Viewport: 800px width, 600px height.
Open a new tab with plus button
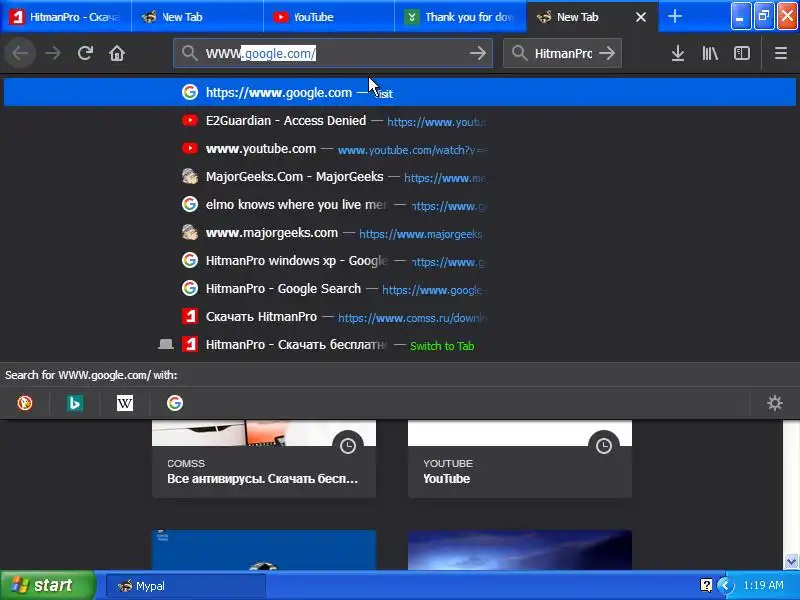[674, 16]
